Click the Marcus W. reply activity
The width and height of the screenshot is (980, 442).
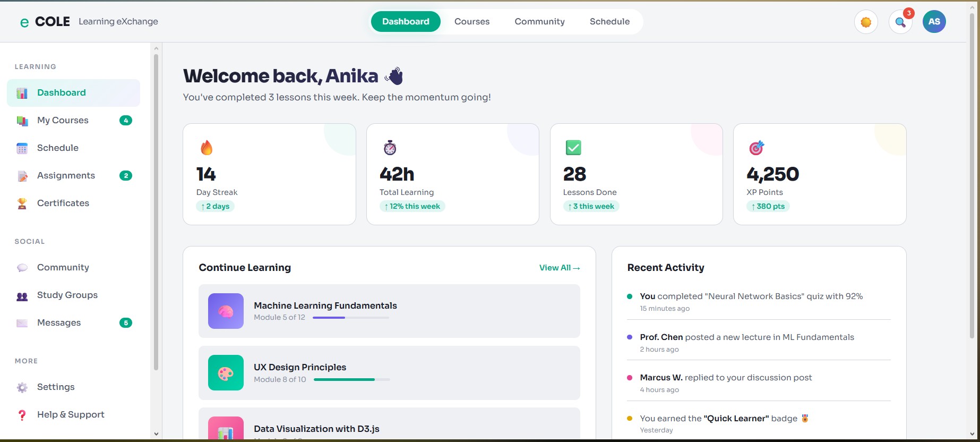pos(759,383)
